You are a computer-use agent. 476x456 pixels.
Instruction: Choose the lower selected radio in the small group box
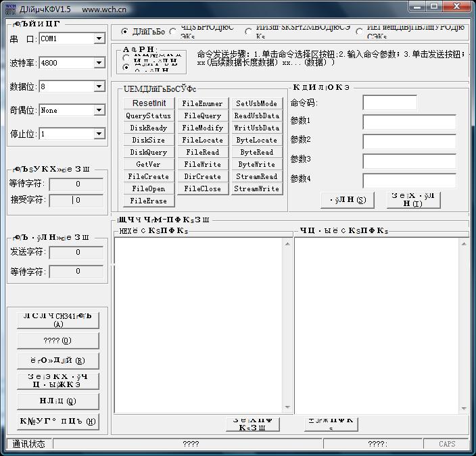click(x=126, y=68)
